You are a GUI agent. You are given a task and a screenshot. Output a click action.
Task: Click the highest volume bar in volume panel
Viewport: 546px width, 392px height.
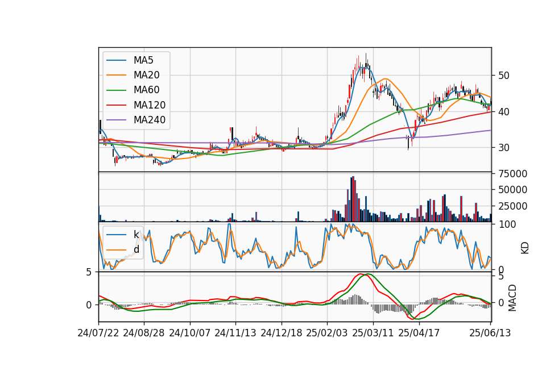coord(353,199)
